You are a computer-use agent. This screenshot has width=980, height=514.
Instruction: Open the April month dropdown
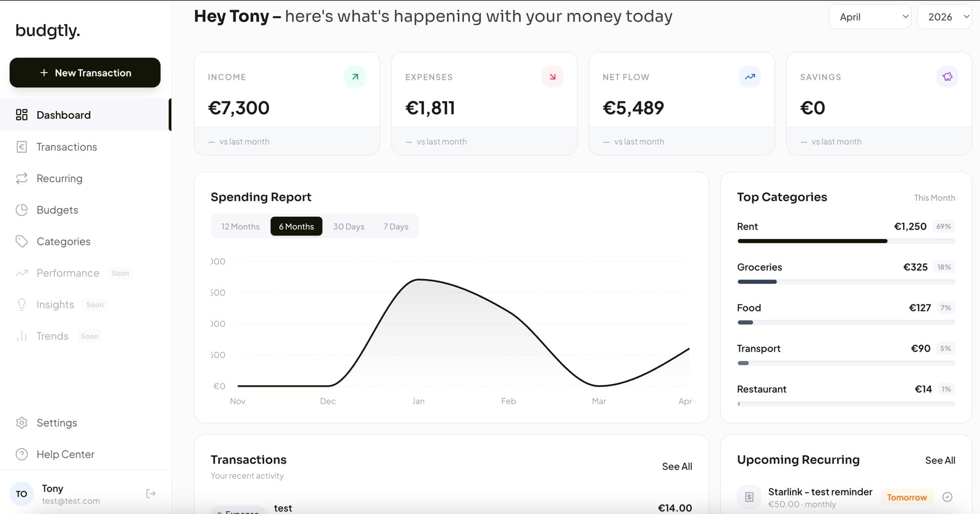[x=870, y=16]
